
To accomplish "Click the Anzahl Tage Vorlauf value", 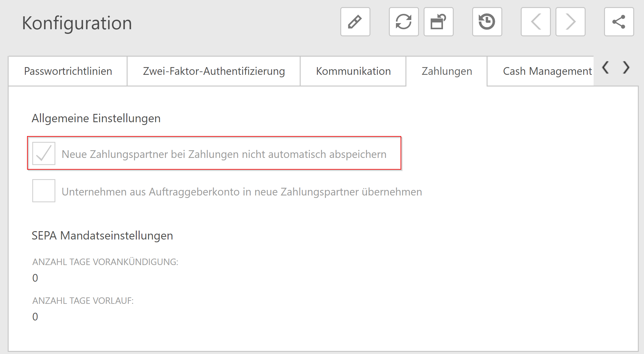I will [35, 317].
